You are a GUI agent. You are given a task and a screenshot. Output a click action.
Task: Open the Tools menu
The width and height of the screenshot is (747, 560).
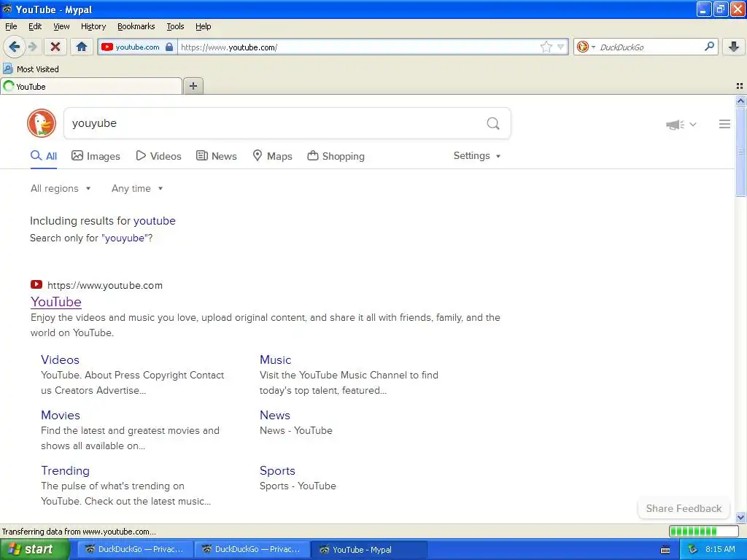pyautogui.click(x=175, y=26)
